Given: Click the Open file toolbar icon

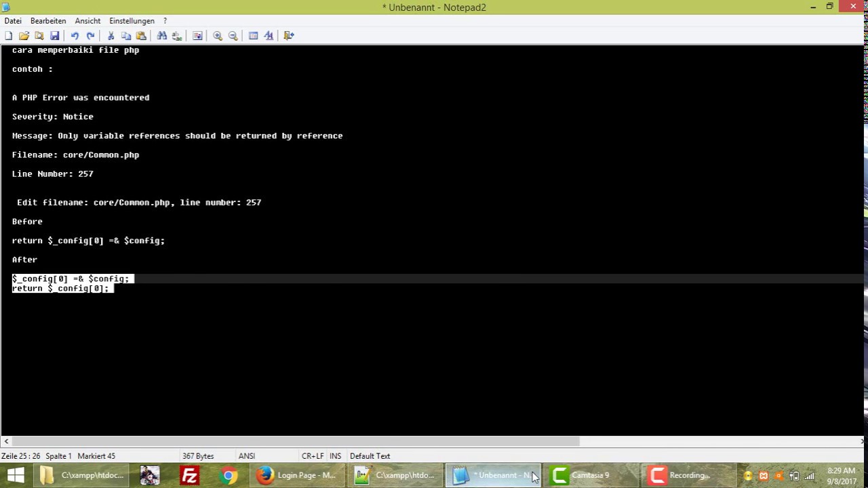Looking at the screenshot, I should point(24,36).
